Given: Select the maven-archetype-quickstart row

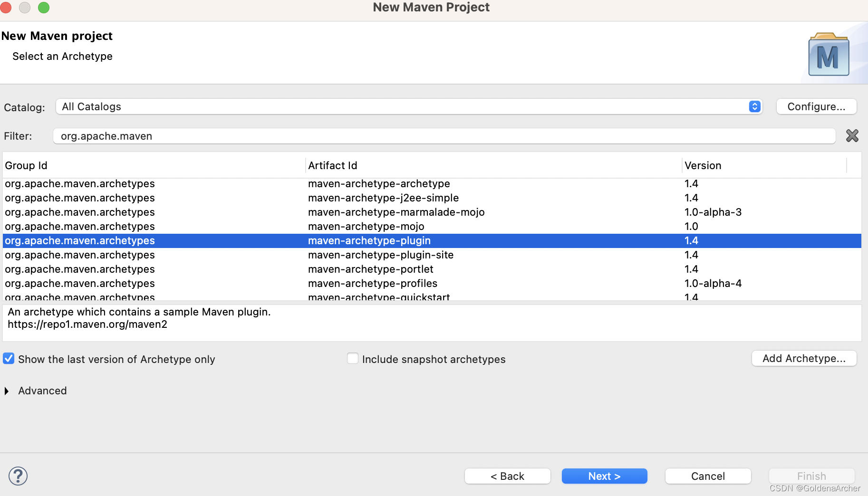Looking at the screenshot, I should tap(432, 296).
